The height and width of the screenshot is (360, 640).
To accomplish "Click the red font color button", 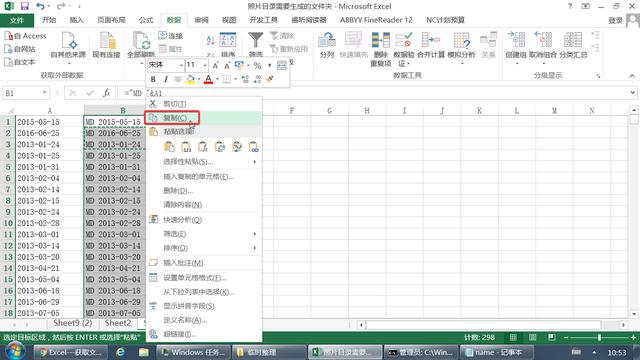I will 209,79.
